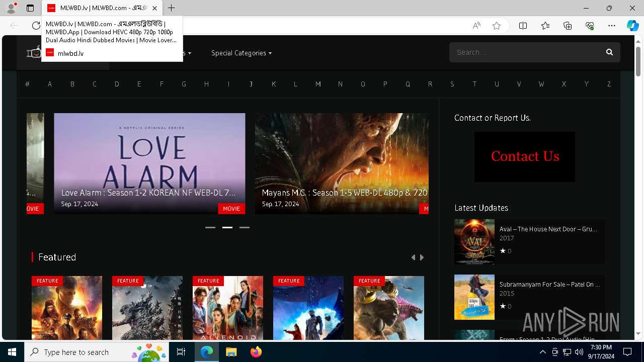Screen dimensions: 644x362
Task: Open the fourth featured blue poster
Action: tap(308, 308)
